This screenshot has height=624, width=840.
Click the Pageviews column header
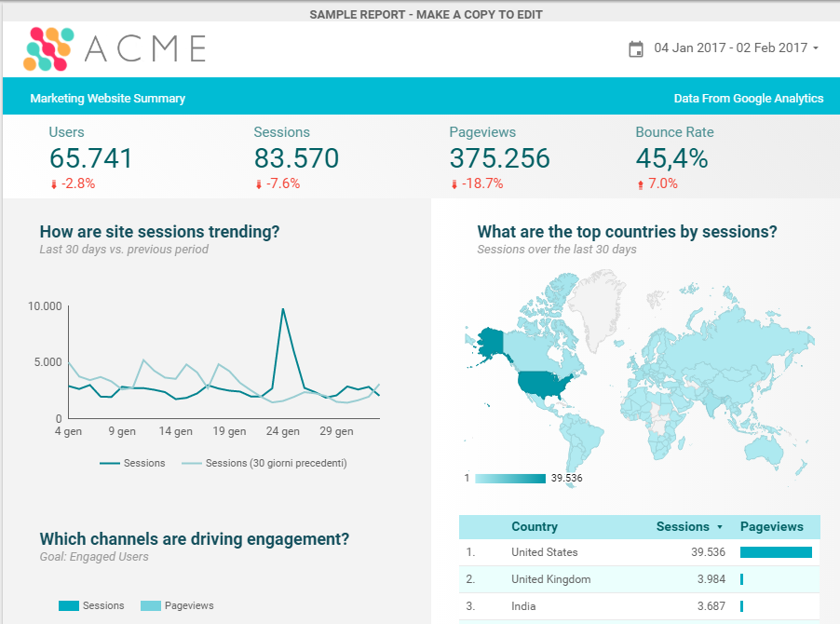pyautogui.click(x=771, y=526)
